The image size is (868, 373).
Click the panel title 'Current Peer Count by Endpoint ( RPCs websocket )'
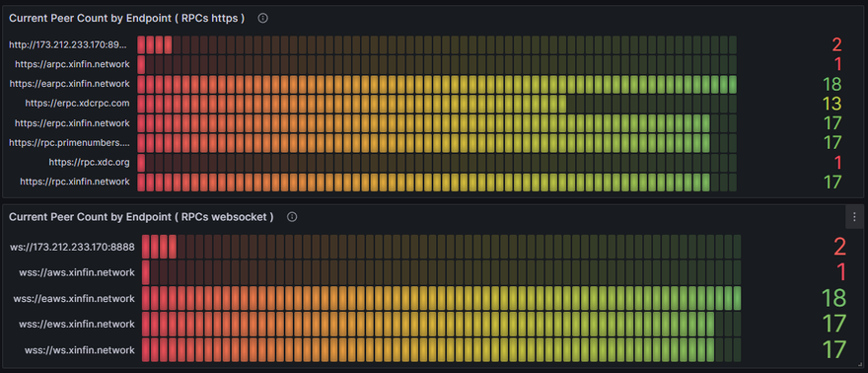[x=141, y=217]
